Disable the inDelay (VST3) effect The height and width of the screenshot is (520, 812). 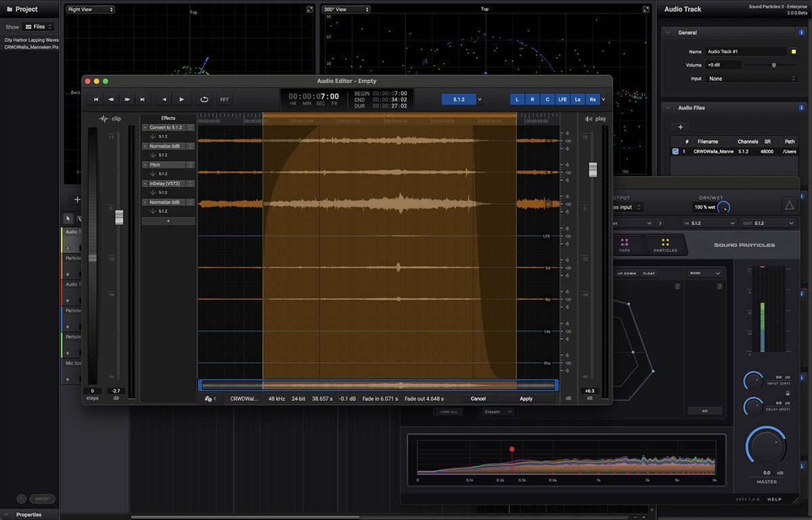145,183
